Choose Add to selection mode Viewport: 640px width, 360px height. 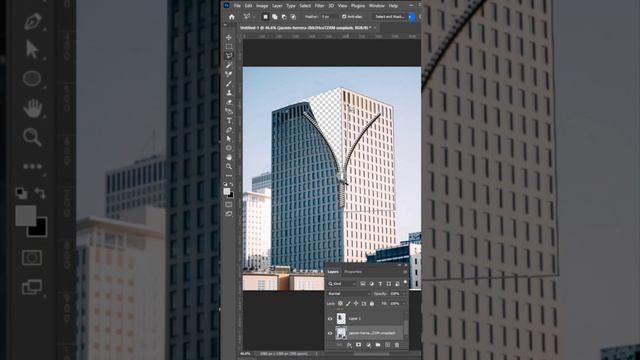pyautogui.click(x=275, y=17)
